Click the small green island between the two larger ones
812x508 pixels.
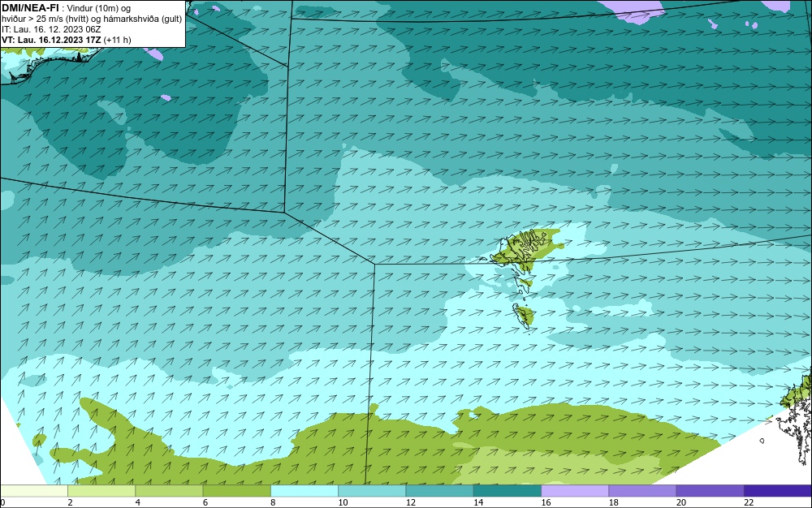(525, 283)
